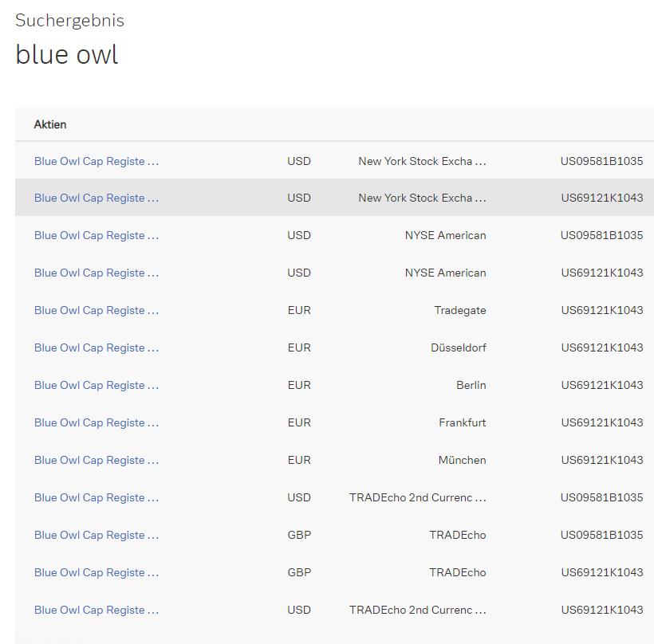The width and height of the screenshot is (654, 644).
Task: Open the Frankfurt listing of Blue Owl Cap
Action: [96, 422]
